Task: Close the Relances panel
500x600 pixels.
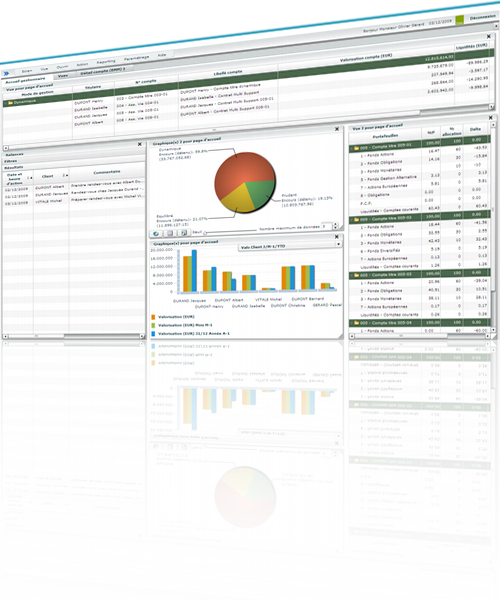Action: click(x=140, y=144)
